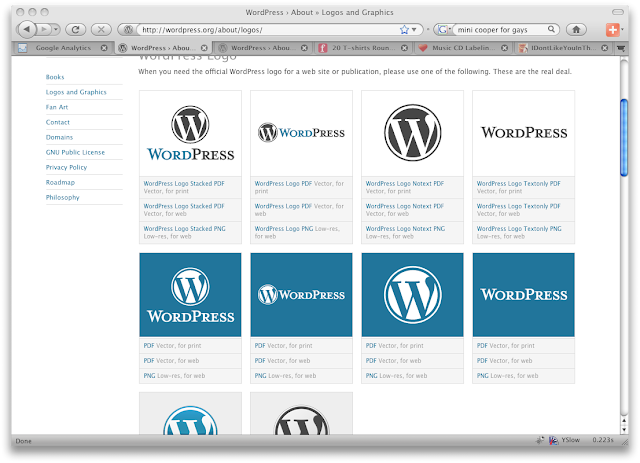
Task: Switch to the 20 T-shirts Roundup tab
Action: (363, 48)
